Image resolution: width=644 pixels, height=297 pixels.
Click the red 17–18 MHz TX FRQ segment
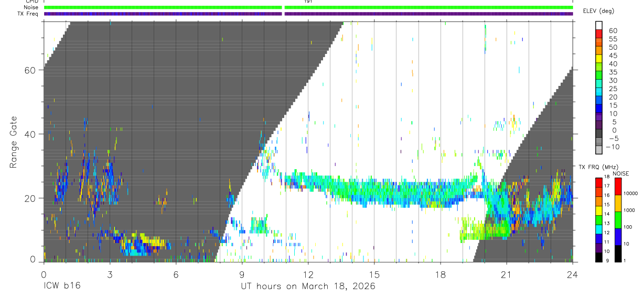click(x=599, y=181)
